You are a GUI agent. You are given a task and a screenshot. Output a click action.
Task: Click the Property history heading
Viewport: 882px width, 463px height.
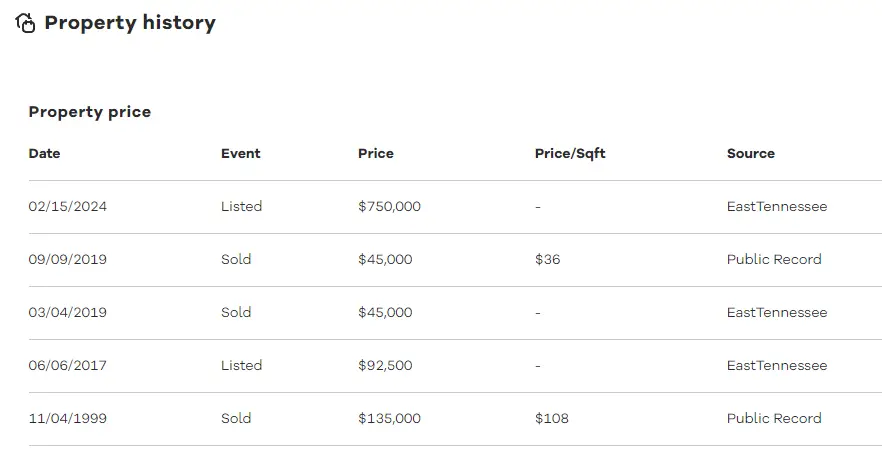click(x=130, y=23)
